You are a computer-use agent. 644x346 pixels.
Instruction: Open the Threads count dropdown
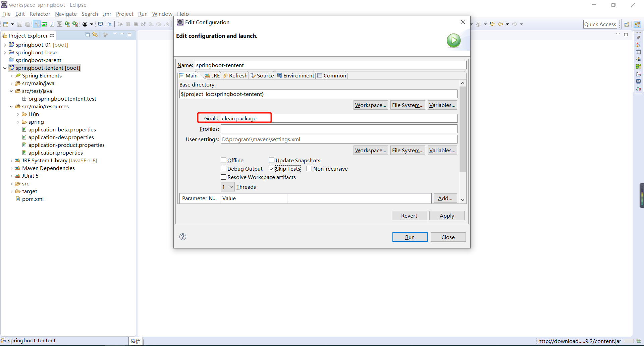tap(228, 187)
